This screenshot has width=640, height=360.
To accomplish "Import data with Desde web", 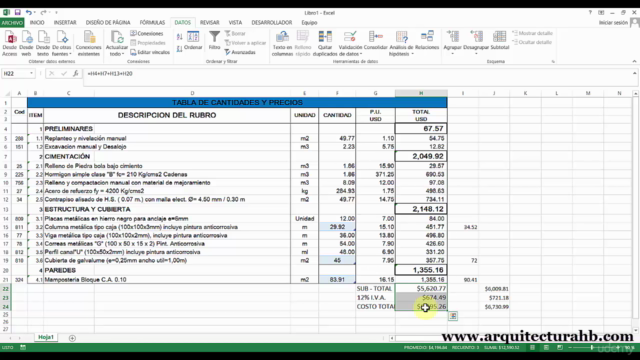I will [26, 43].
